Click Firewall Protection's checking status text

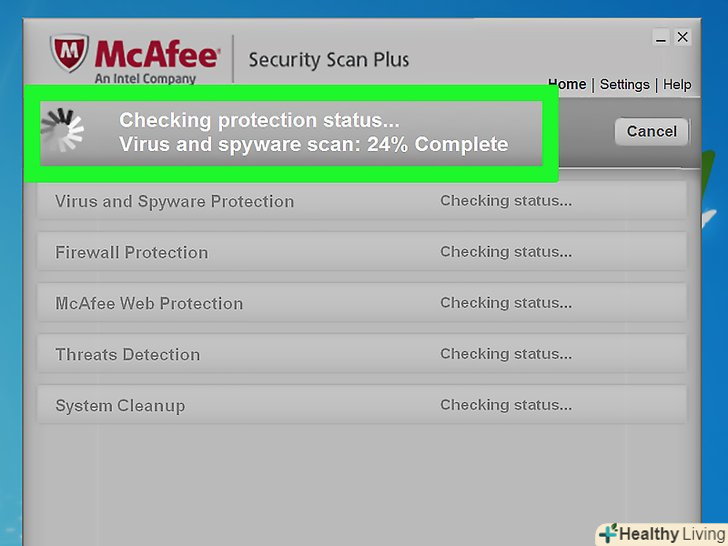(506, 252)
